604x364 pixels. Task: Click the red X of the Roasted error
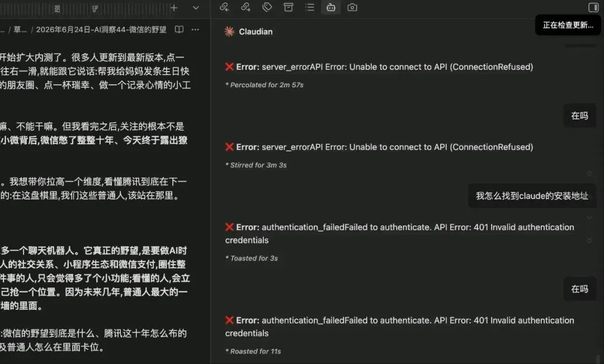[230, 320]
